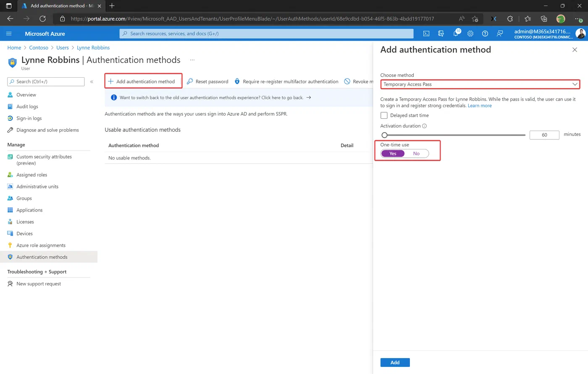
Task: Collapse the left menu with double chevron
Action: tap(92, 81)
